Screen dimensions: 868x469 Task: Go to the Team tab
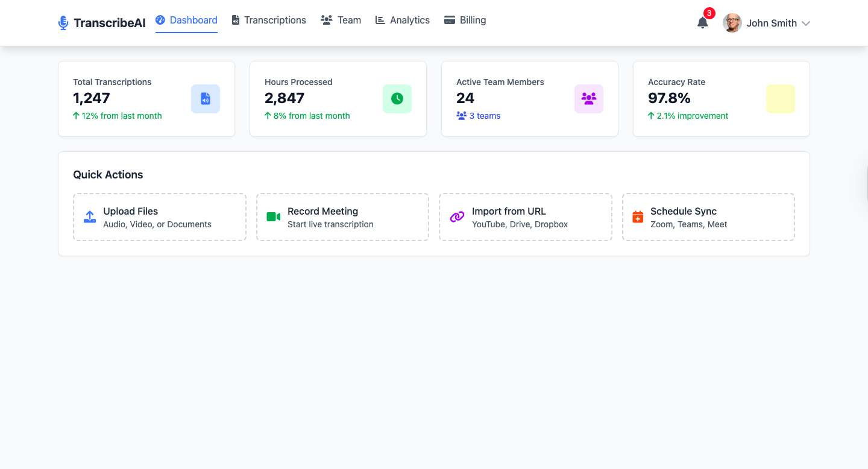[x=341, y=20]
